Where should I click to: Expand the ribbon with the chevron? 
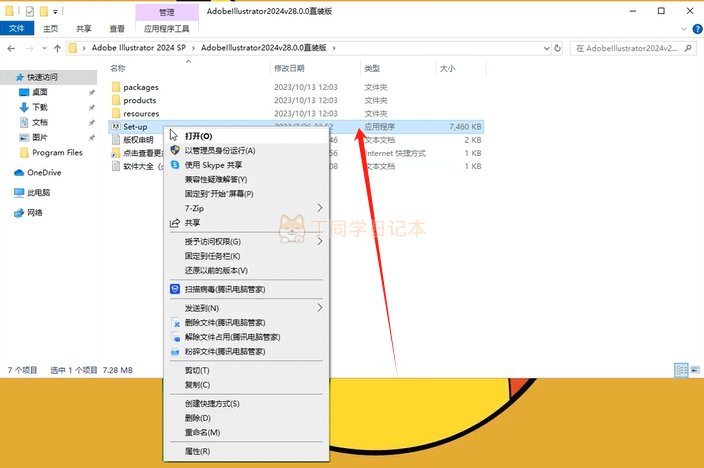[684, 29]
